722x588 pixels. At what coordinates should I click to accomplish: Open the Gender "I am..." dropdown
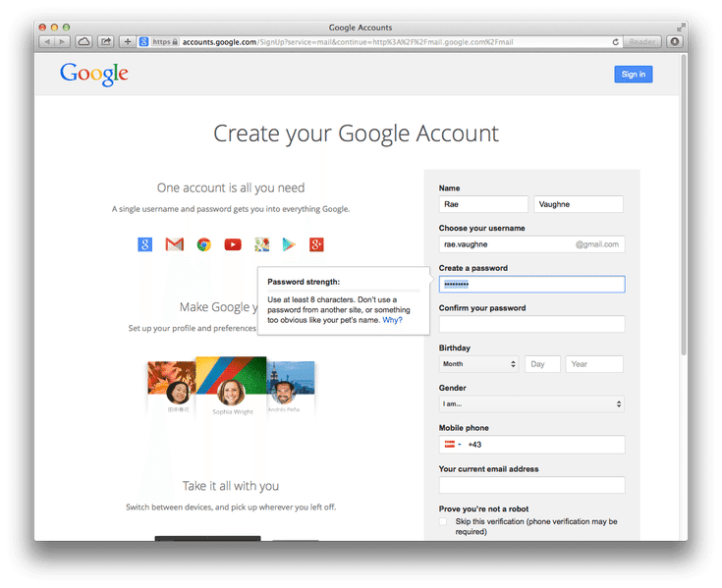[531, 404]
